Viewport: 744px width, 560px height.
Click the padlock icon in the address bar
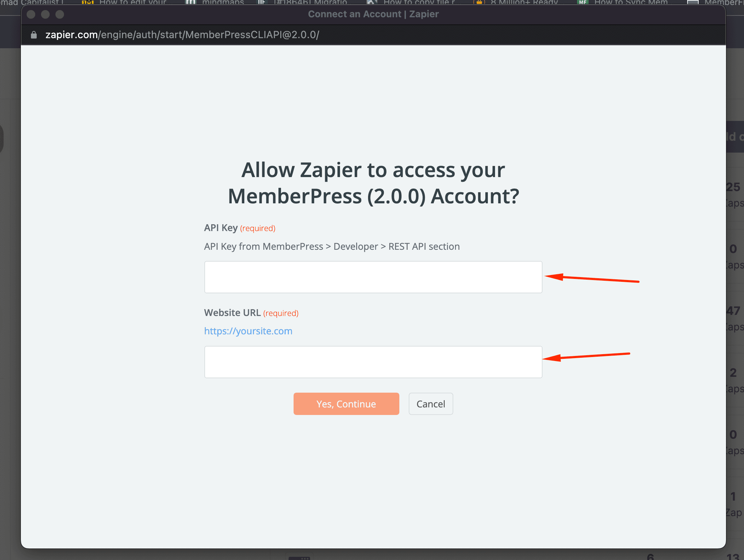34,35
